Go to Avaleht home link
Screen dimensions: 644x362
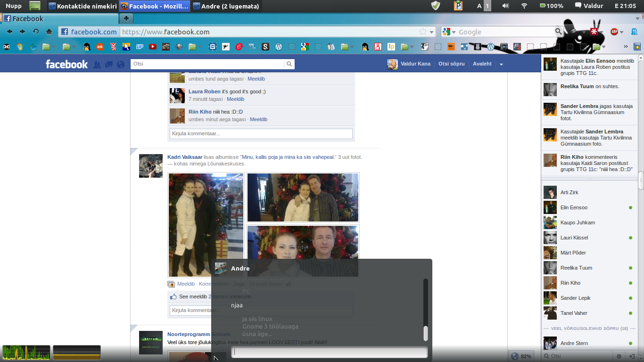coord(482,64)
